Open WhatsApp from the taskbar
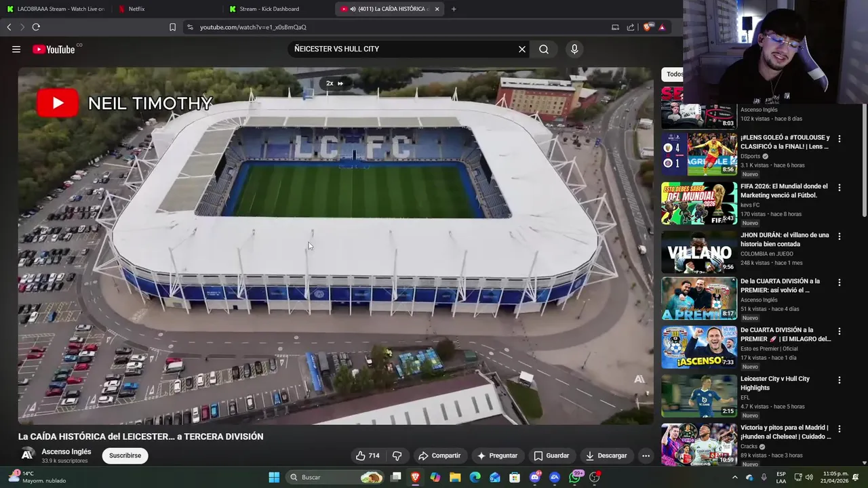The width and height of the screenshot is (868, 488). pos(575,477)
